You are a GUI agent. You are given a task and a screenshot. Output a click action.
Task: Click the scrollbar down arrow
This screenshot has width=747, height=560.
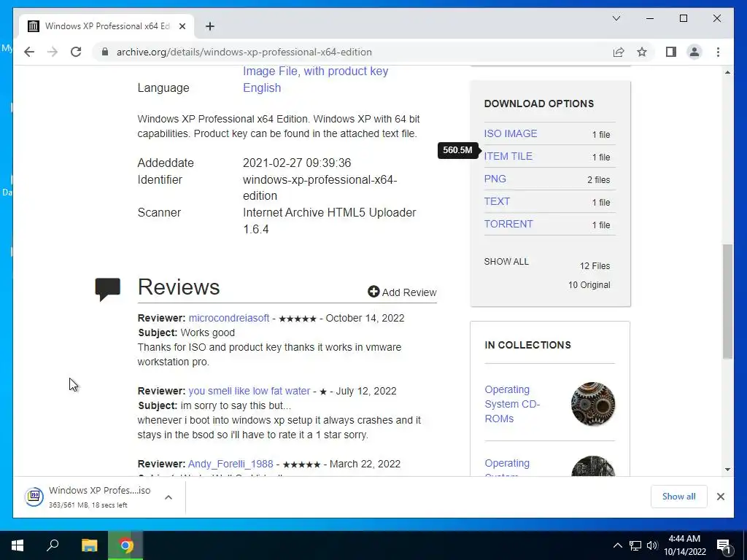point(727,470)
